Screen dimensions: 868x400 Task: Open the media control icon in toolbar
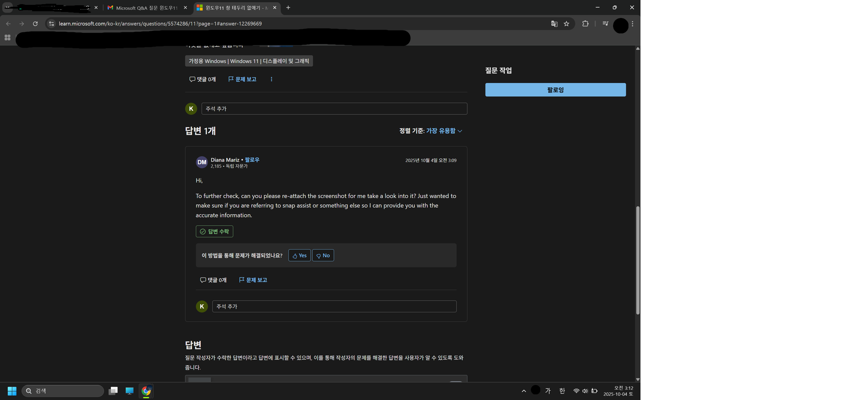click(x=605, y=24)
